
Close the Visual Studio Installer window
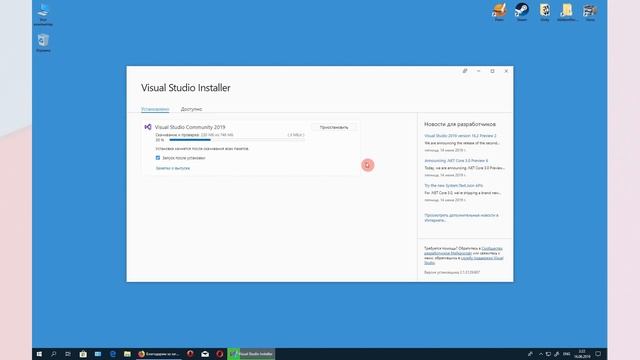click(506, 71)
